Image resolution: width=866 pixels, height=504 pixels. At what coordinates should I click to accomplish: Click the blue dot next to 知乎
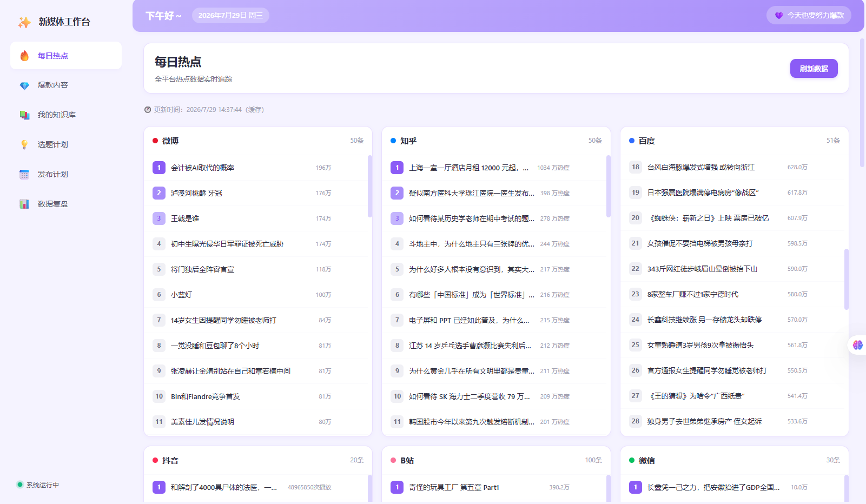tap(393, 141)
